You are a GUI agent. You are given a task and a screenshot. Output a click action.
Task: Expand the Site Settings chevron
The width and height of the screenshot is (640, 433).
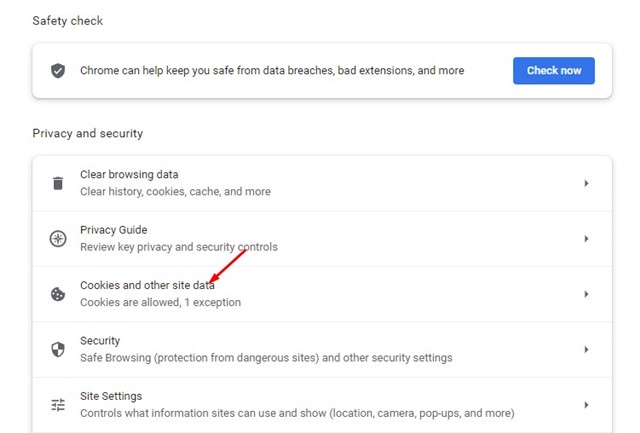pos(586,405)
